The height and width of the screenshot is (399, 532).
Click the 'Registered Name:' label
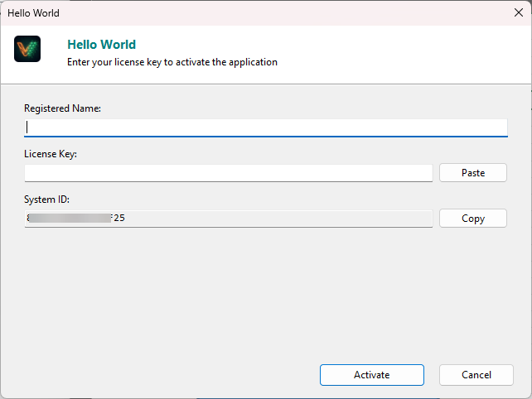[62, 108]
